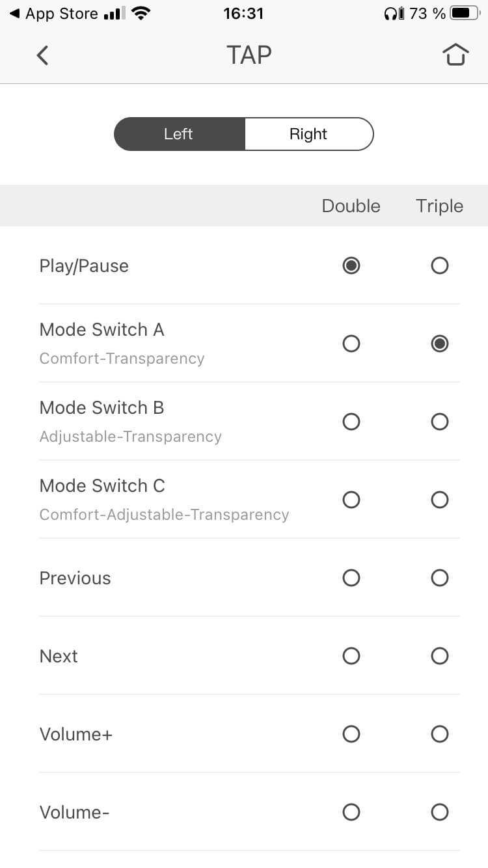Tap the App Store back link
The height and width of the screenshot is (868, 488).
(x=54, y=14)
